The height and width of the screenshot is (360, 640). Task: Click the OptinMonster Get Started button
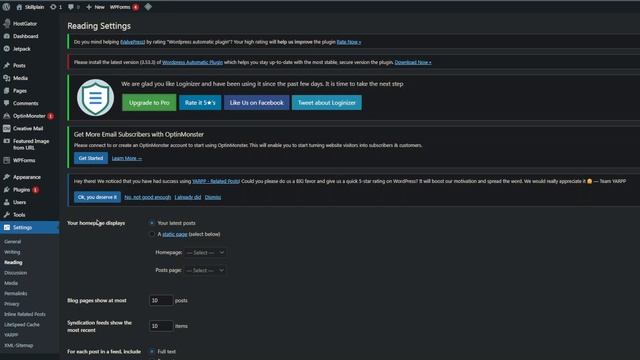click(x=91, y=158)
